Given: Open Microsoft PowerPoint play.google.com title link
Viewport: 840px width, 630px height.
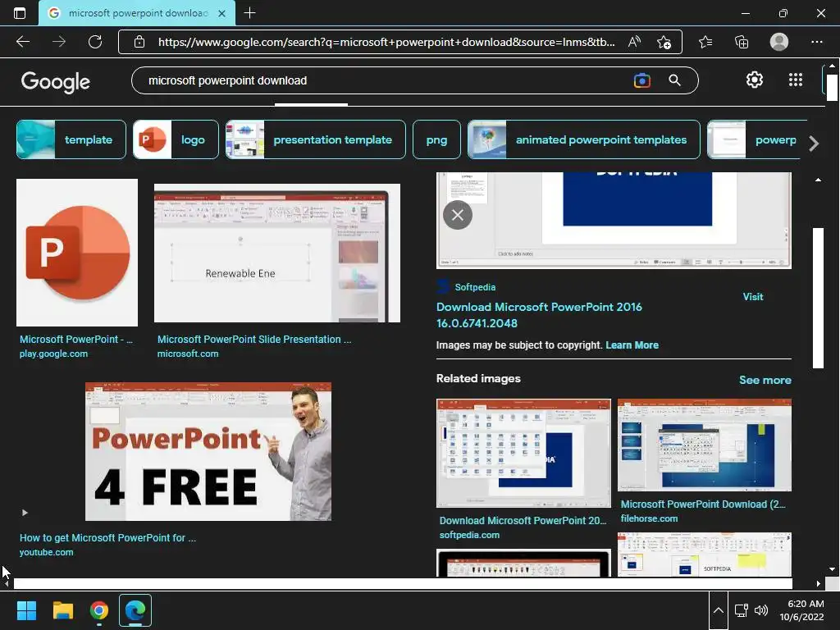Looking at the screenshot, I should [x=76, y=339].
